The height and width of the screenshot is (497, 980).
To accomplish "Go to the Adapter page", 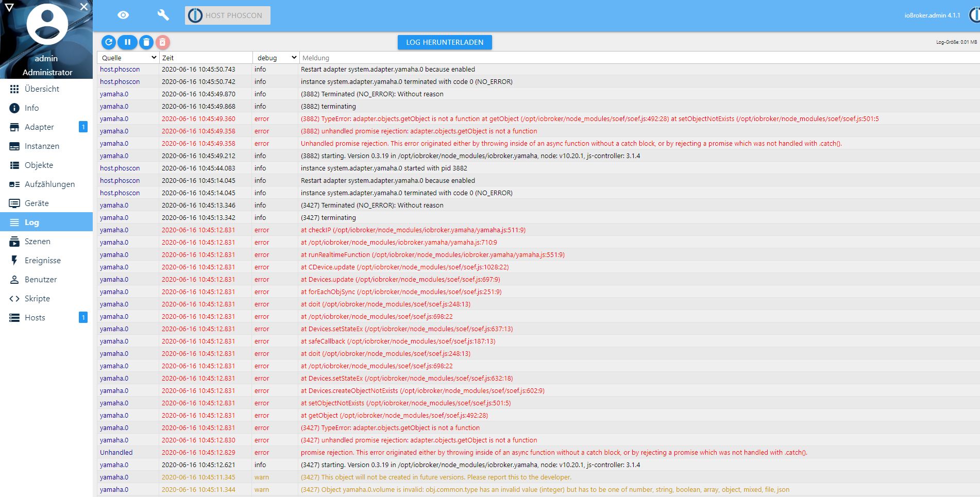I will tap(46, 127).
